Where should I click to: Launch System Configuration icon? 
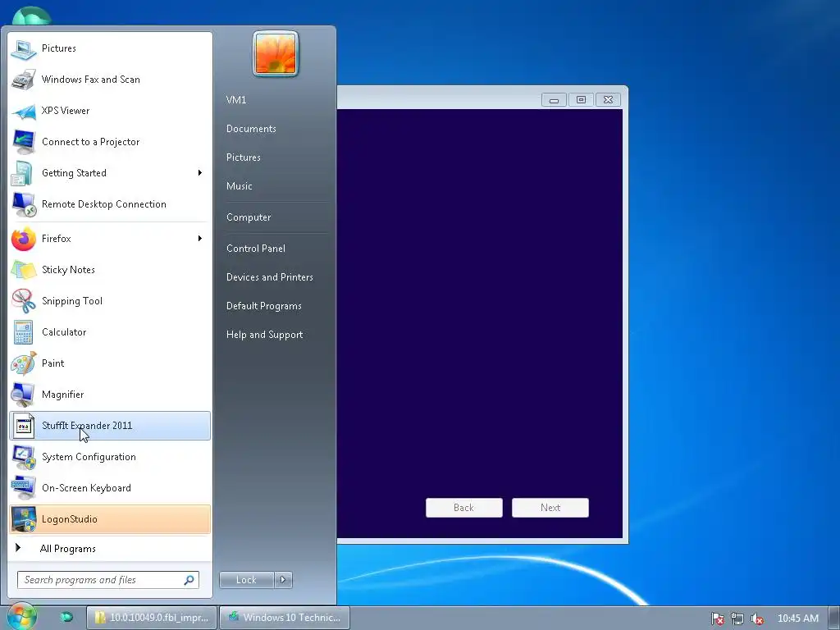point(24,457)
